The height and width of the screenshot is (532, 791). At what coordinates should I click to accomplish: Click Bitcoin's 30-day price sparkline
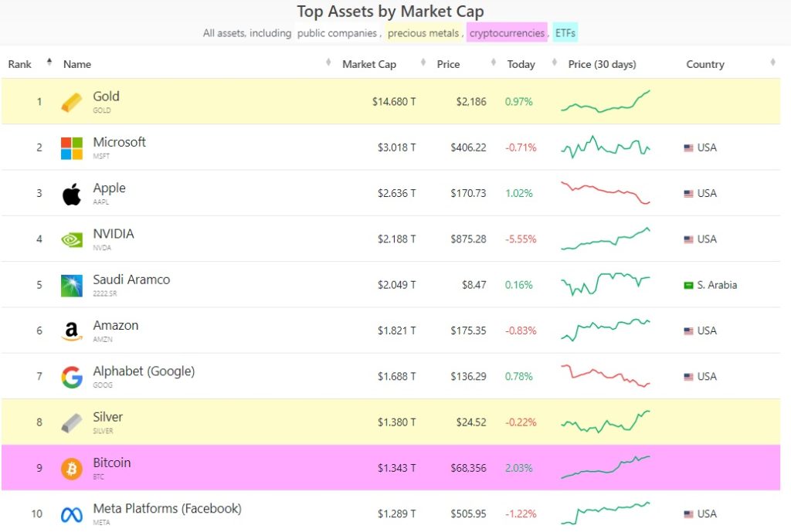pyautogui.click(x=606, y=467)
